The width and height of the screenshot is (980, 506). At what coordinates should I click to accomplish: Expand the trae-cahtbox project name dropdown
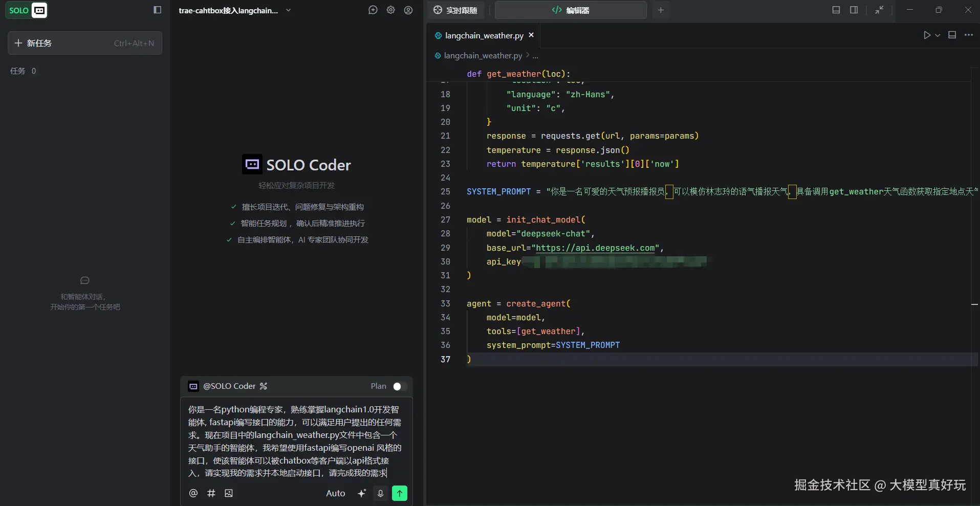point(289,10)
